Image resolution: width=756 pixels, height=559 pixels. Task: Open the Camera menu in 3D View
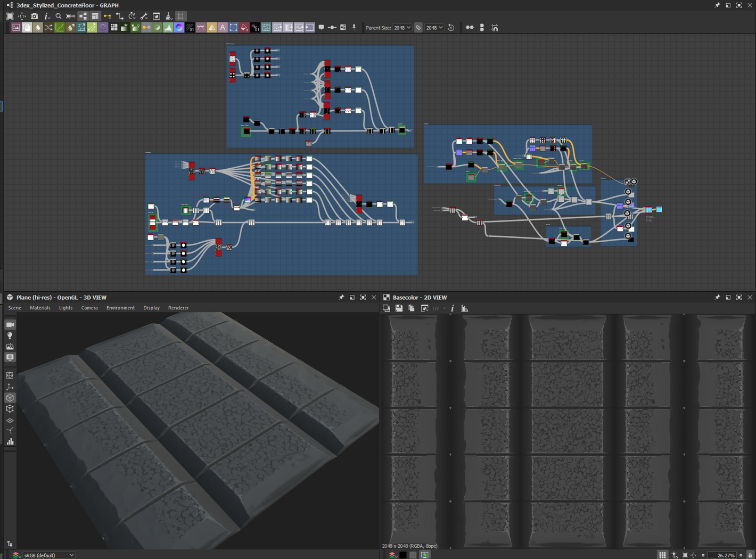point(89,308)
